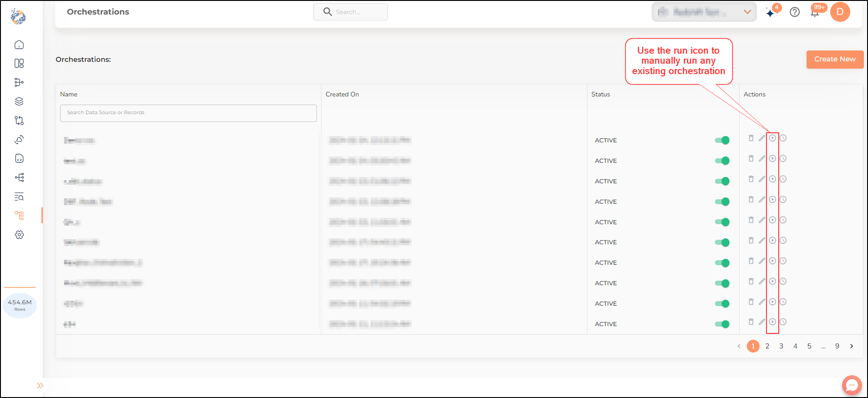The width and height of the screenshot is (868, 398).
Task: Toggle ACTIVE switch of the last orchestration
Action: (x=722, y=324)
